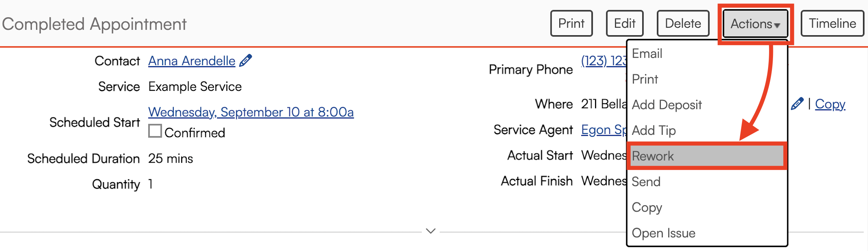Click the Wednesday, September 10 scheduled start link
868x251 pixels.
coord(251,112)
